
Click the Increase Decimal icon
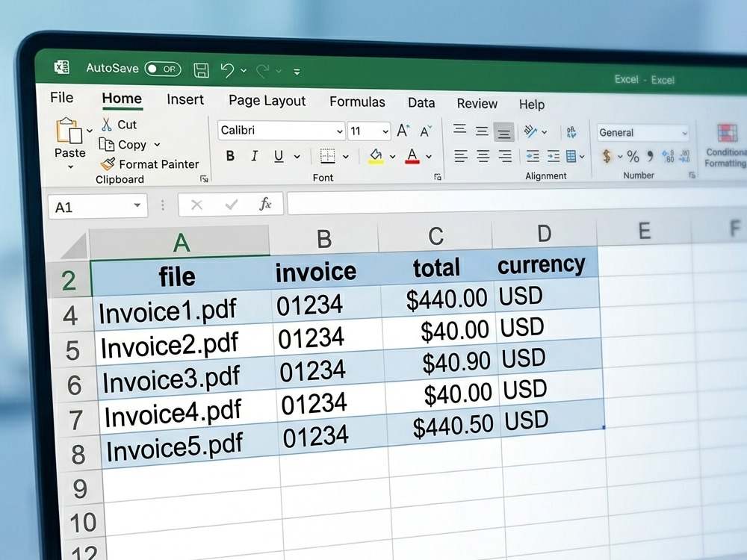pyautogui.click(x=669, y=156)
